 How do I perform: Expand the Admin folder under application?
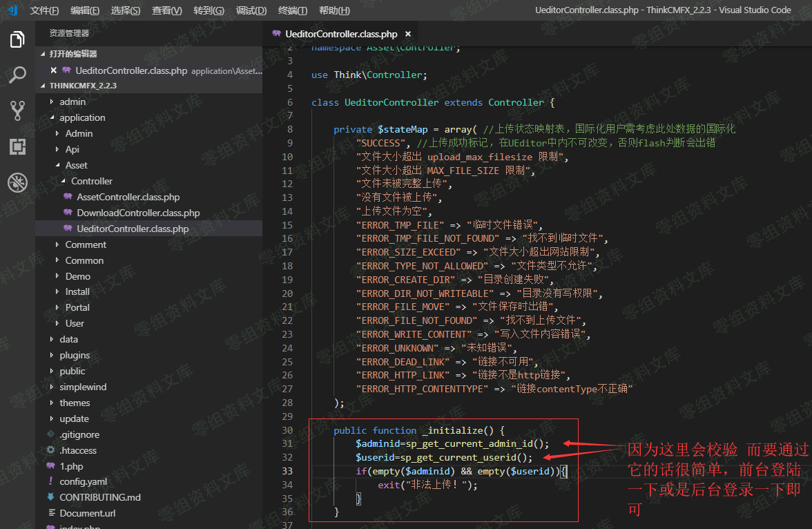(x=79, y=133)
